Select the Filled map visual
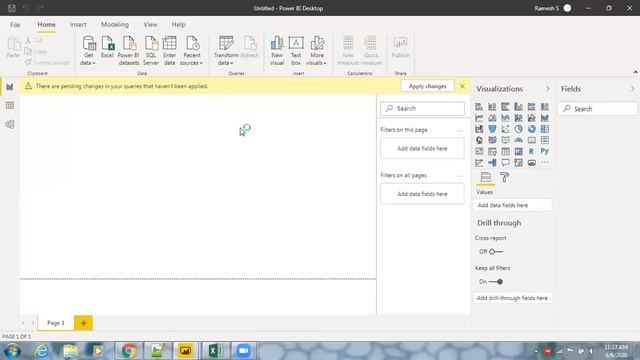Screen dimensions: 640x360 coord(492,140)
